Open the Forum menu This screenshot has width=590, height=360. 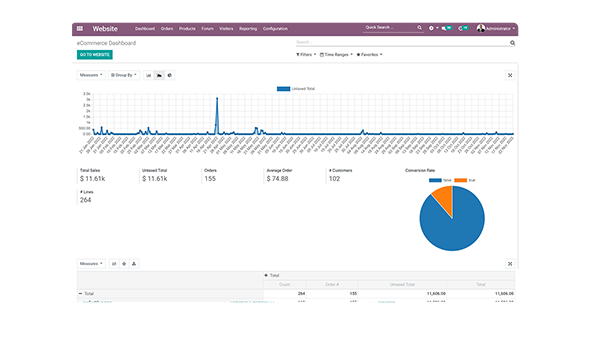pyautogui.click(x=207, y=29)
